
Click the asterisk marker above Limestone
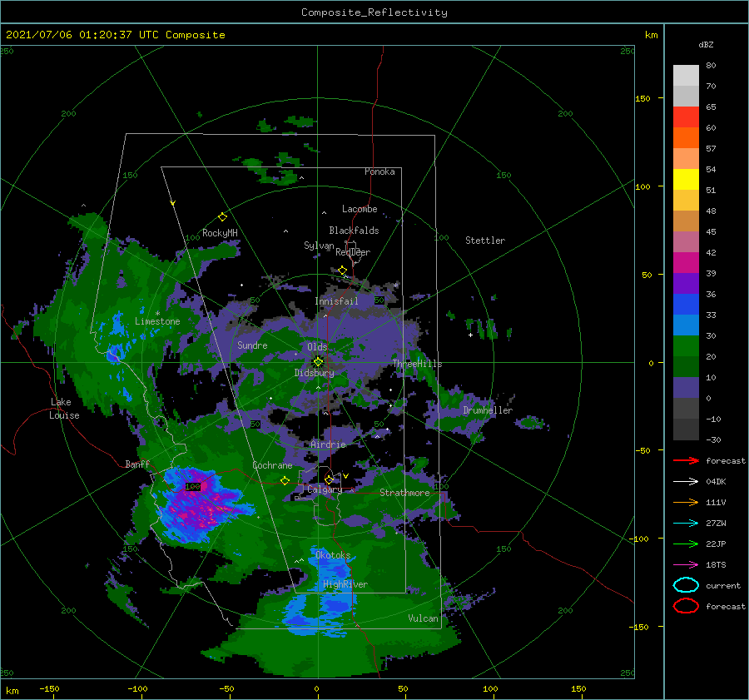(x=157, y=314)
